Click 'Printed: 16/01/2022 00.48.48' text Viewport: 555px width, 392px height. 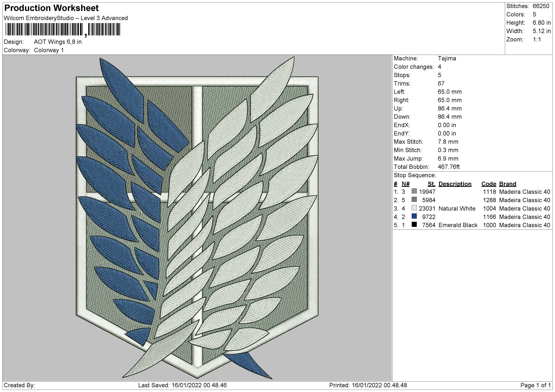pyautogui.click(x=368, y=385)
